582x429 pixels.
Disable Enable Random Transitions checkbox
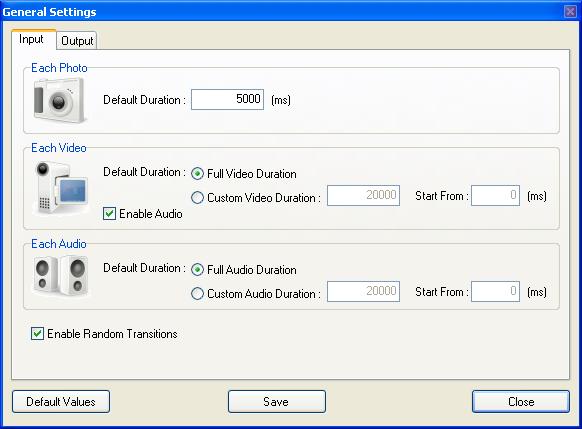[37, 334]
